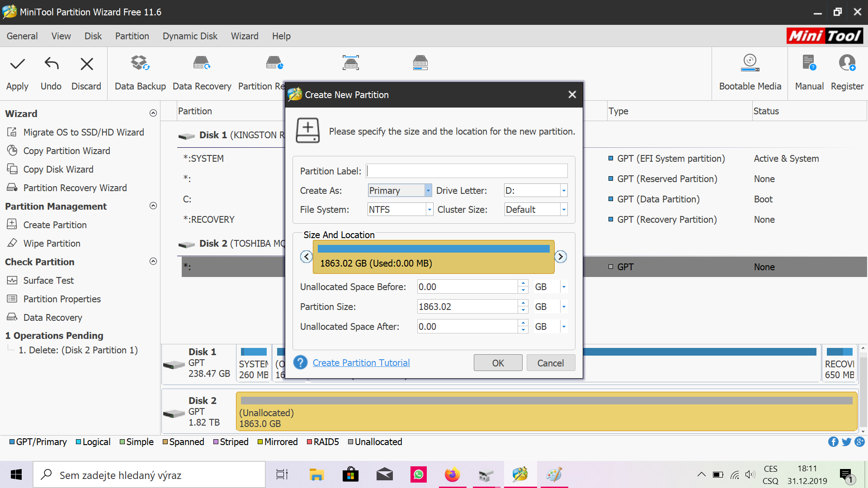The height and width of the screenshot is (488, 868).
Task: Open the Partition menu
Action: 132,36
